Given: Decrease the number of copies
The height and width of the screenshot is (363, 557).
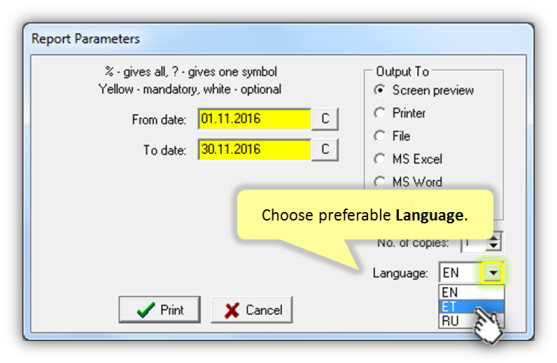Looking at the screenshot, I should tap(493, 246).
